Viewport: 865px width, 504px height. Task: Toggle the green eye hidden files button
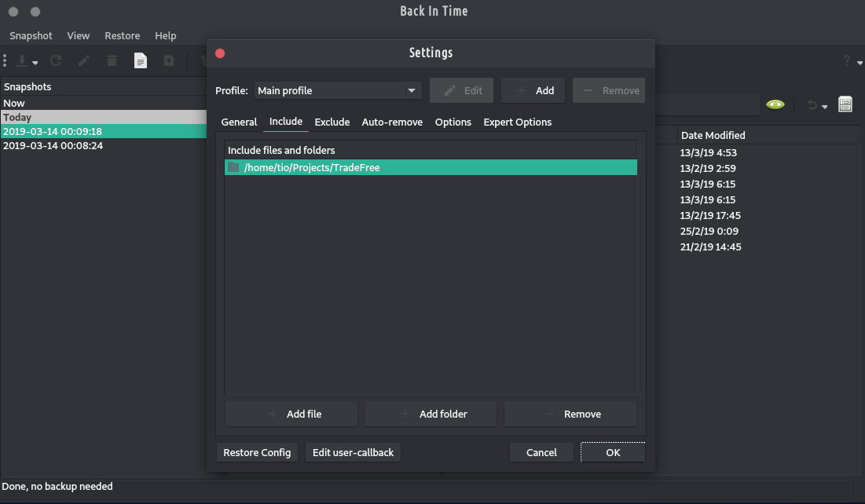click(x=775, y=104)
